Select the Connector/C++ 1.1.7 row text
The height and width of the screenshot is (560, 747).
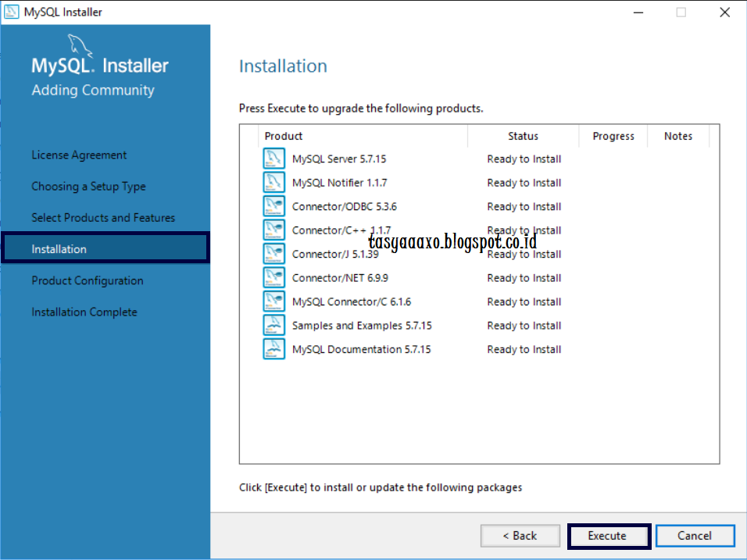[x=341, y=230]
